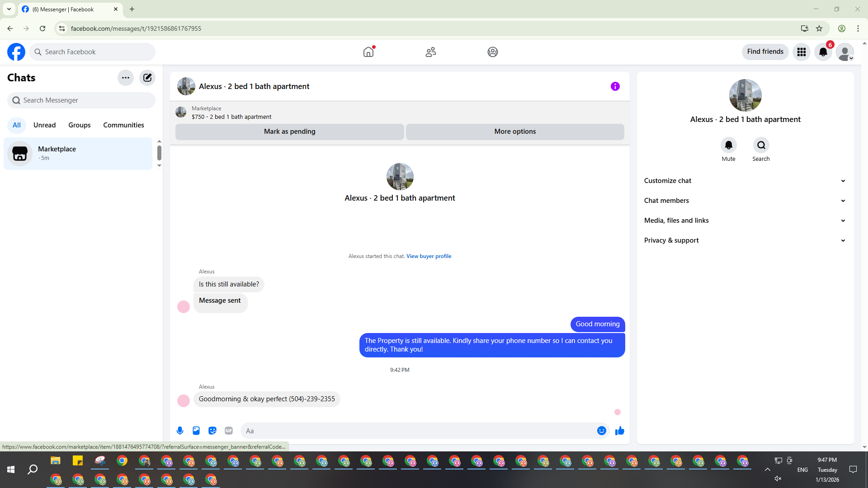This screenshot has height=488, width=868.
Task: Open the View buyer profile link
Action: coord(429,256)
